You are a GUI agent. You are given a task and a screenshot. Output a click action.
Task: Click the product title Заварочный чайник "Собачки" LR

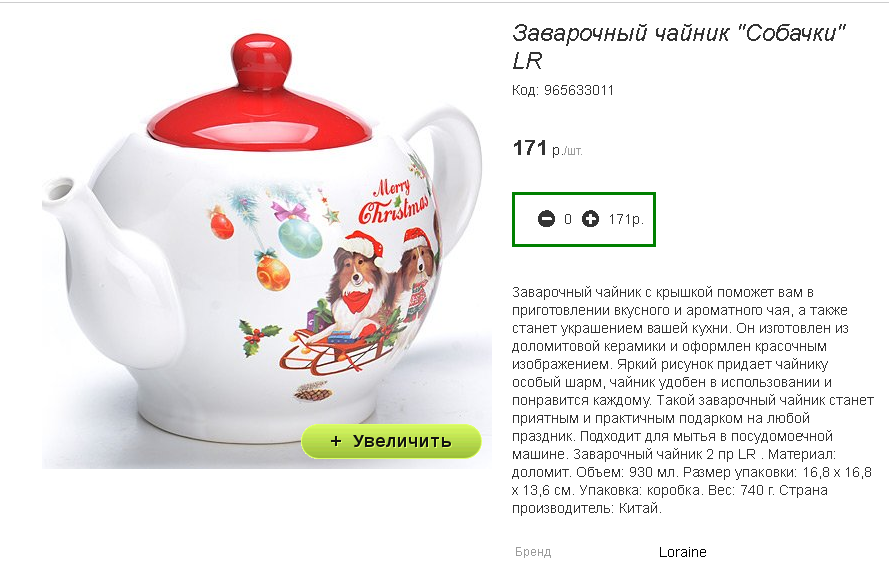pyautogui.click(x=678, y=46)
